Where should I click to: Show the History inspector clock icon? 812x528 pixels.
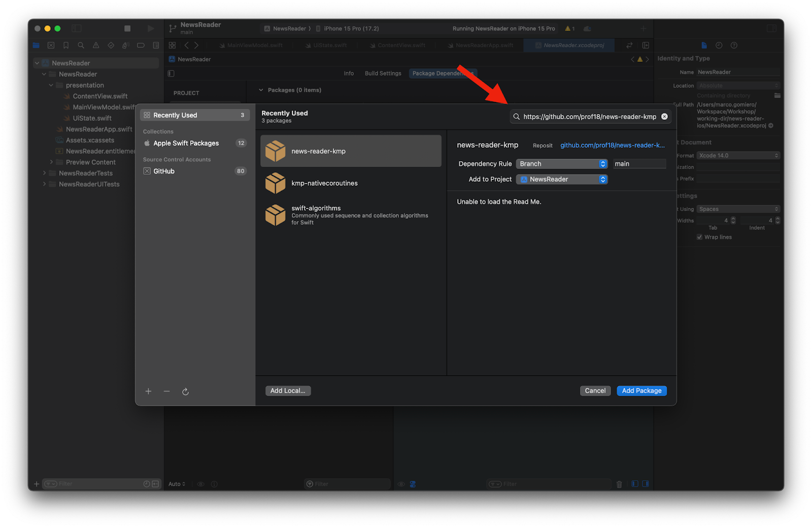tap(719, 45)
